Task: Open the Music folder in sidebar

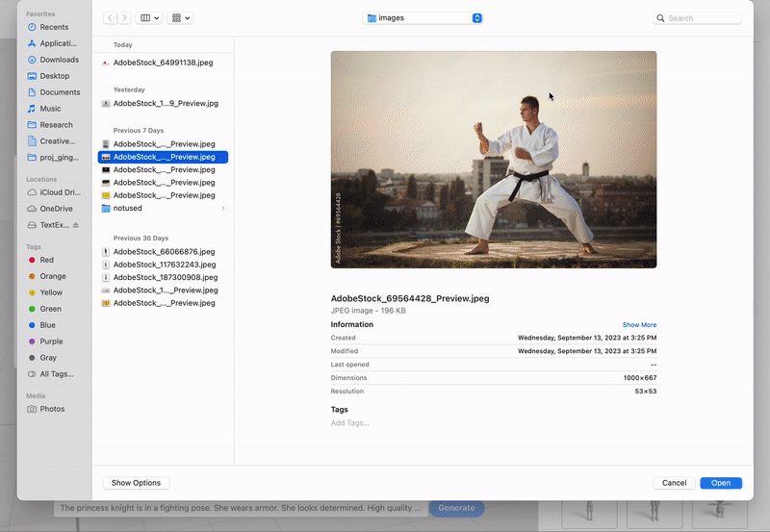Action: (x=50, y=109)
